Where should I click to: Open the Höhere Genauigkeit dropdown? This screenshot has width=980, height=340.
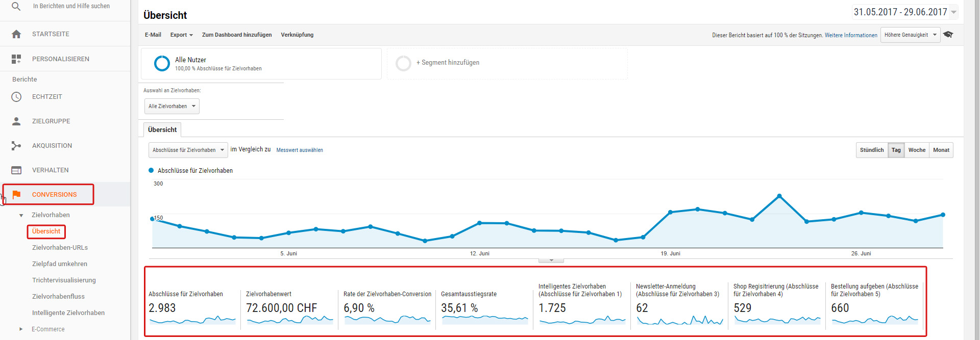[910, 35]
